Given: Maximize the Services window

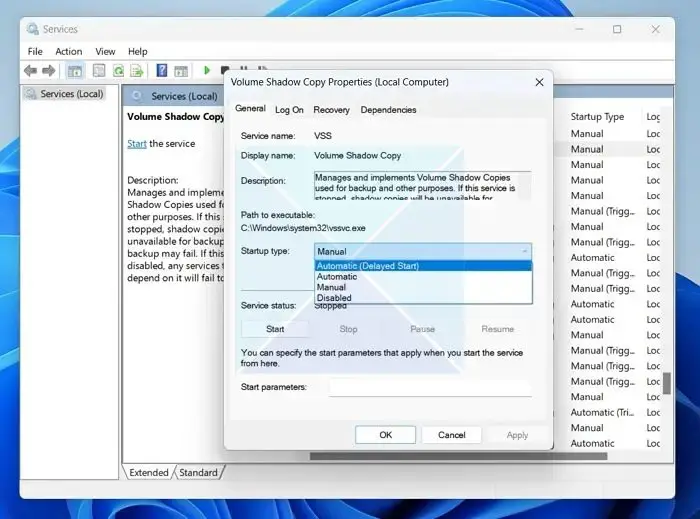Looking at the screenshot, I should [617, 29].
